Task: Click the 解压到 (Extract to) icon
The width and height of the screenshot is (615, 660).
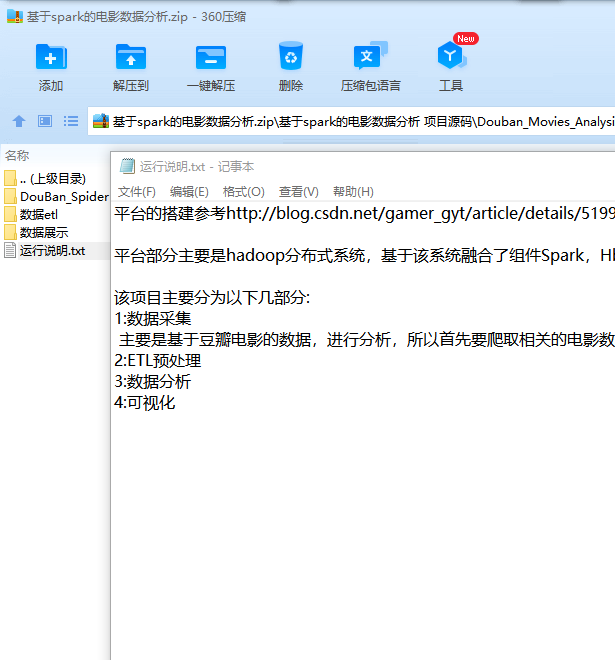Action: point(131,56)
